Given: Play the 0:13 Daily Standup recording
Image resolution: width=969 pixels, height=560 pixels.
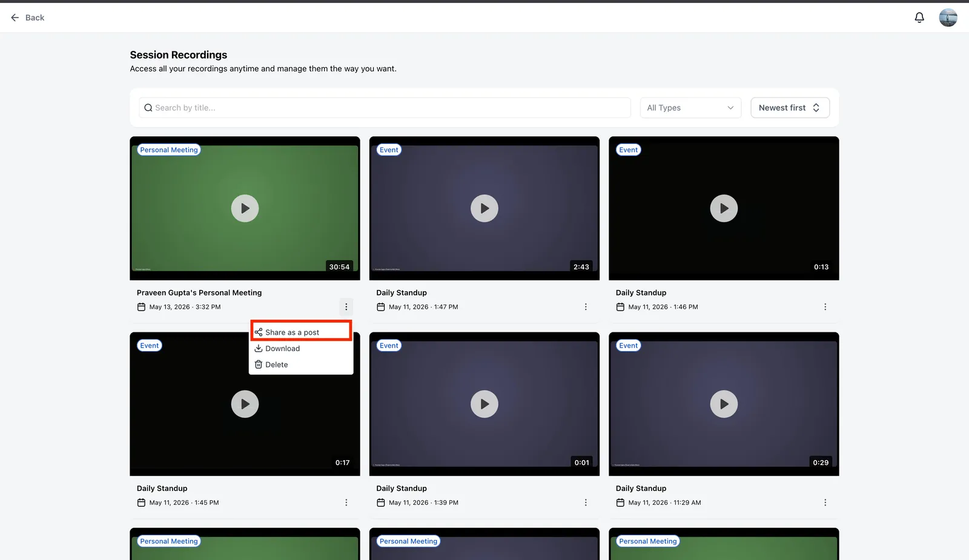Looking at the screenshot, I should [724, 208].
